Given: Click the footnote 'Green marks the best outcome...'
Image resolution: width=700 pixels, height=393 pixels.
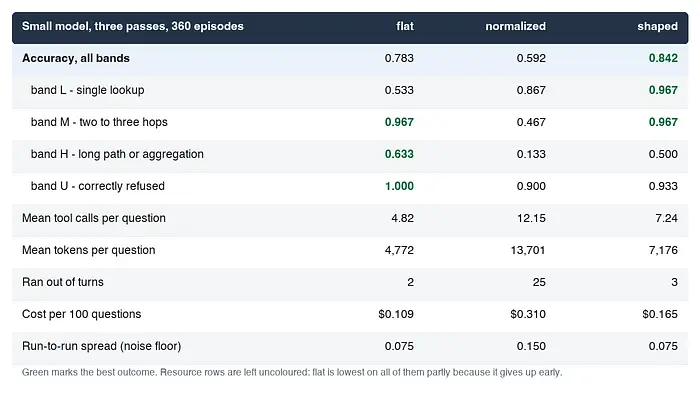Looking at the screenshot, I should 292,372.
